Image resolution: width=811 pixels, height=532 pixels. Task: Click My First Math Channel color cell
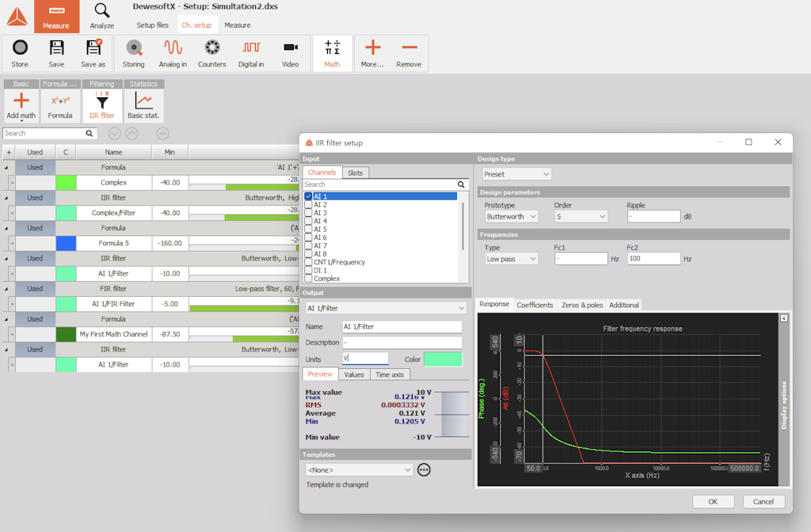coord(66,334)
